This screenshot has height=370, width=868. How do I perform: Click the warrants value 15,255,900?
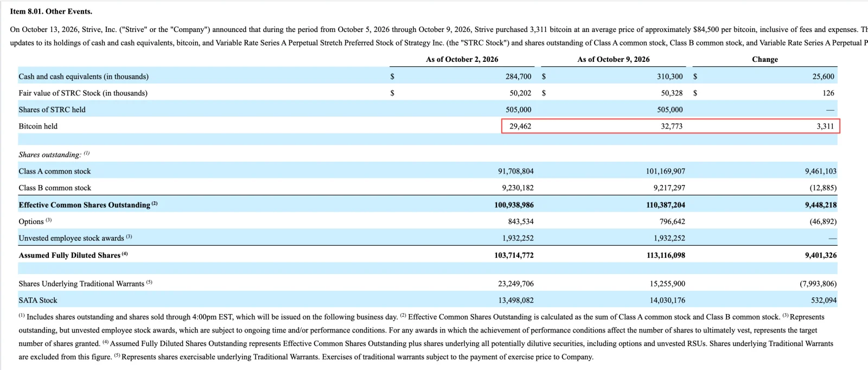667,283
